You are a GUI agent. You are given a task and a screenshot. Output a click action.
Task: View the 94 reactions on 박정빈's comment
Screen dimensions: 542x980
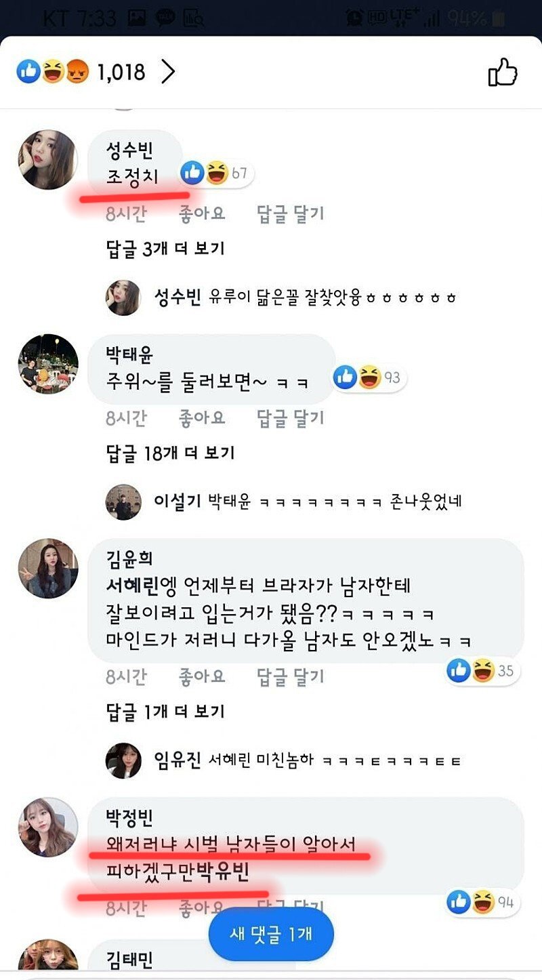click(x=482, y=902)
